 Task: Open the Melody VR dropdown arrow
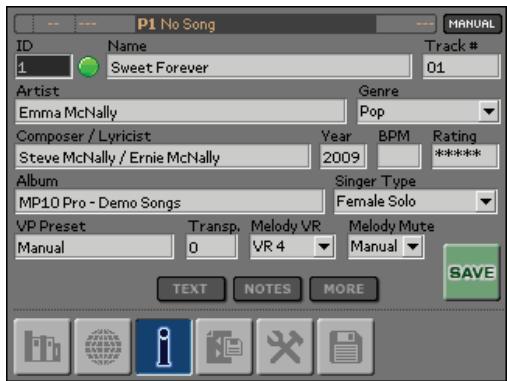pos(324,247)
